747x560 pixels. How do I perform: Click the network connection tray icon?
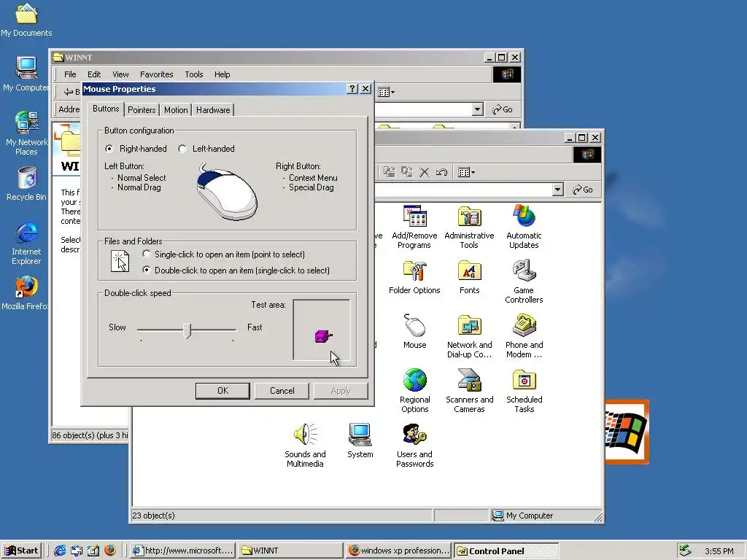click(x=685, y=551)
